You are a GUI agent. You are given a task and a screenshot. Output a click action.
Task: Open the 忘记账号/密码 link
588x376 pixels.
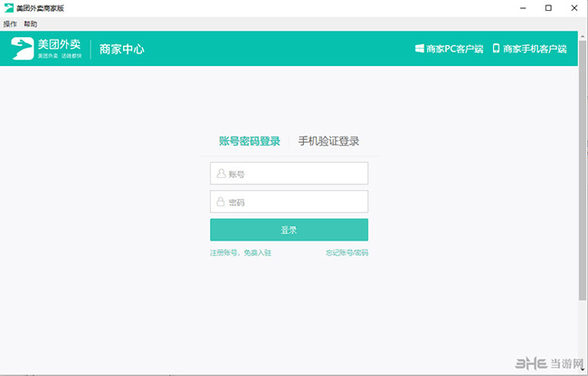346,253
